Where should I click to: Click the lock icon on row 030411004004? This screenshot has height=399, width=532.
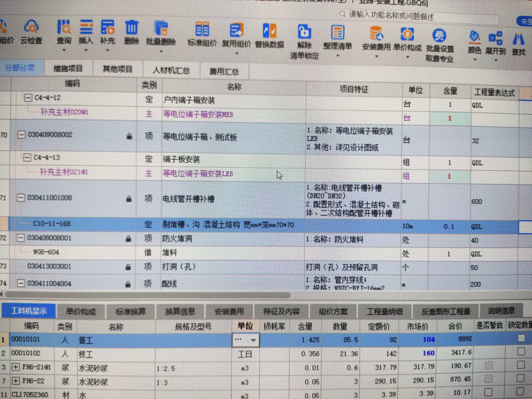point(128,284)
